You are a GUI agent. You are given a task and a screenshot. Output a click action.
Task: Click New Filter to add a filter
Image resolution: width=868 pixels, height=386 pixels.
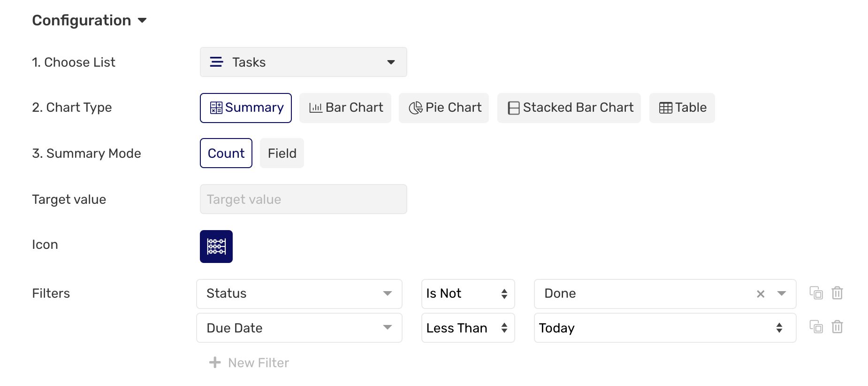248,362
